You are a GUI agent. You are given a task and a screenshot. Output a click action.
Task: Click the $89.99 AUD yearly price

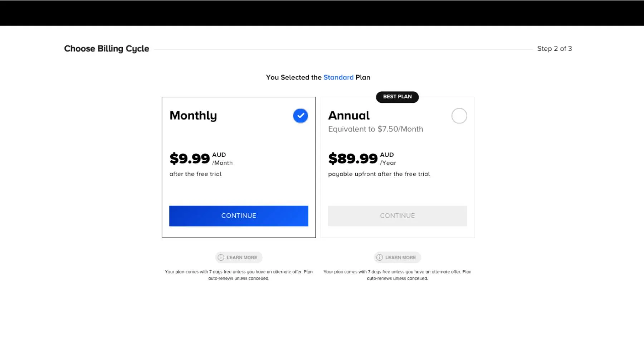point(353,158)
